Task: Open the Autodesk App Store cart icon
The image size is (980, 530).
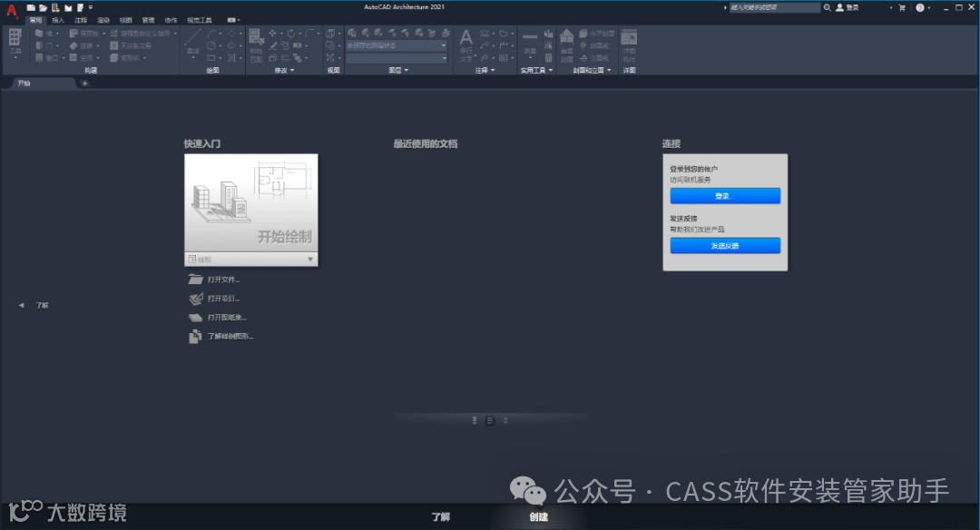Action: coord(902,7)
